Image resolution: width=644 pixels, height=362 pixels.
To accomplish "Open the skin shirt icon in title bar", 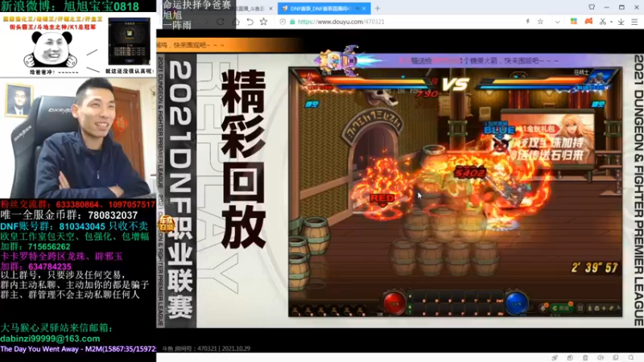I will pyautogui.click(x=592, y=7).
